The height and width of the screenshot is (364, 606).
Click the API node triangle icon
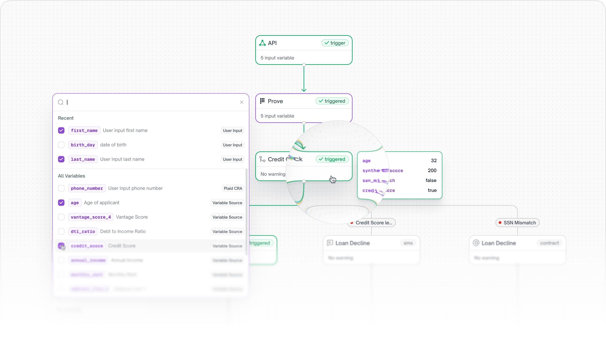coord(262,43)
